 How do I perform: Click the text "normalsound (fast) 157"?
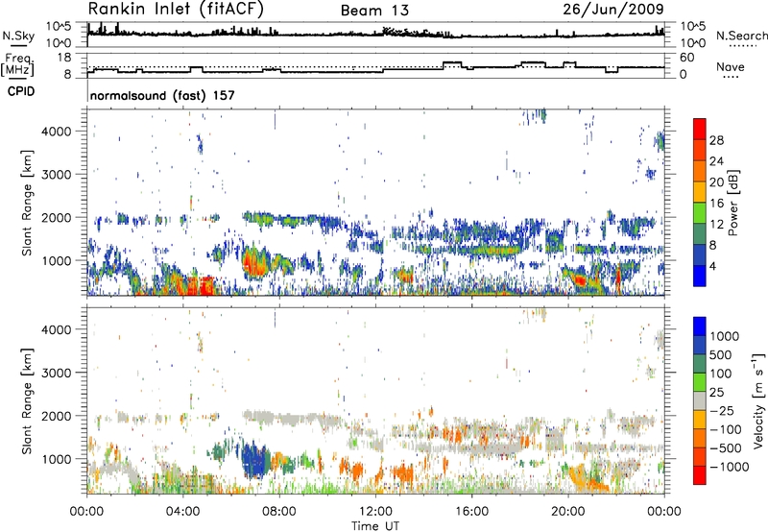(162, 95)
